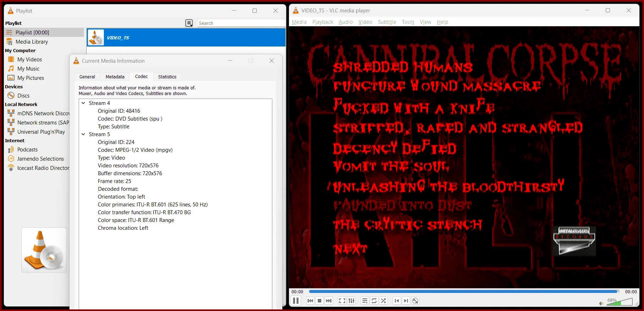Select VIDEO_TS item in playlist

186,38
